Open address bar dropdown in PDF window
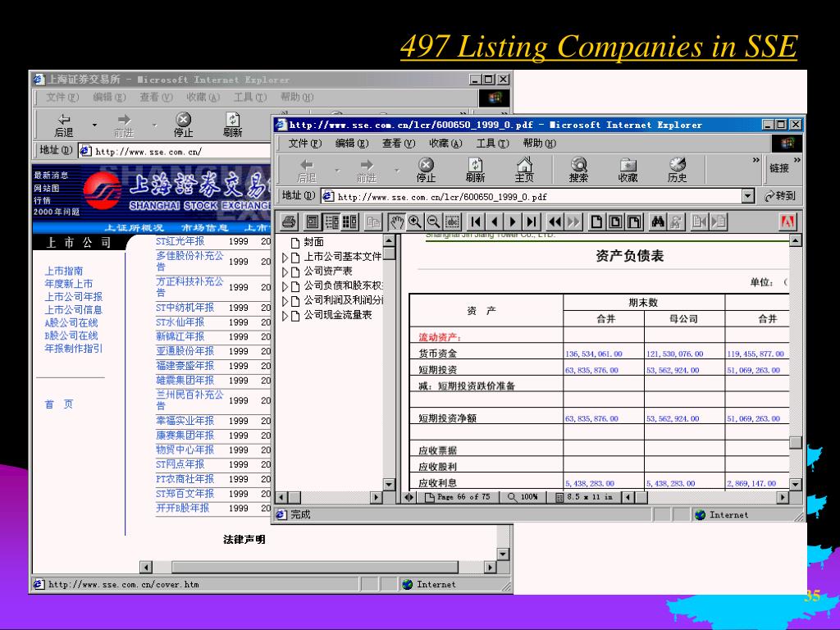Viewport: 840px width, 630px height. pyautogui.click(x=748, y=196)
